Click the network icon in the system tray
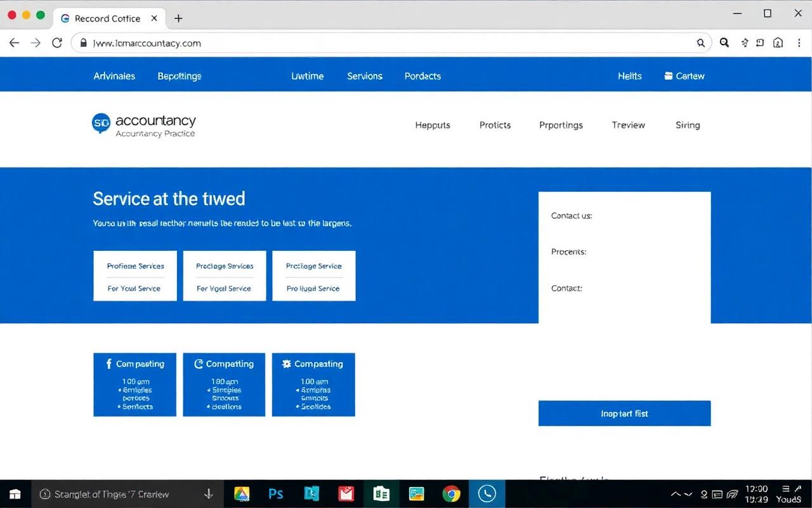812x508 pixels. pos(732,494)
